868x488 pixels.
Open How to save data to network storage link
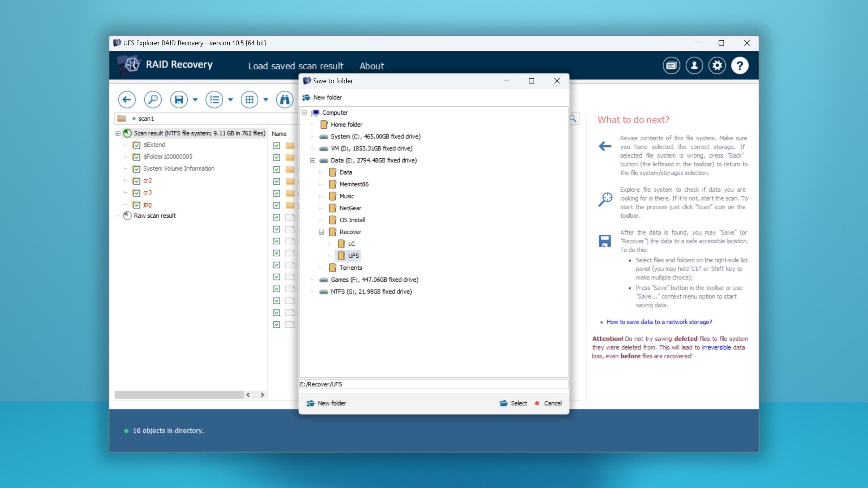[659, 322]
